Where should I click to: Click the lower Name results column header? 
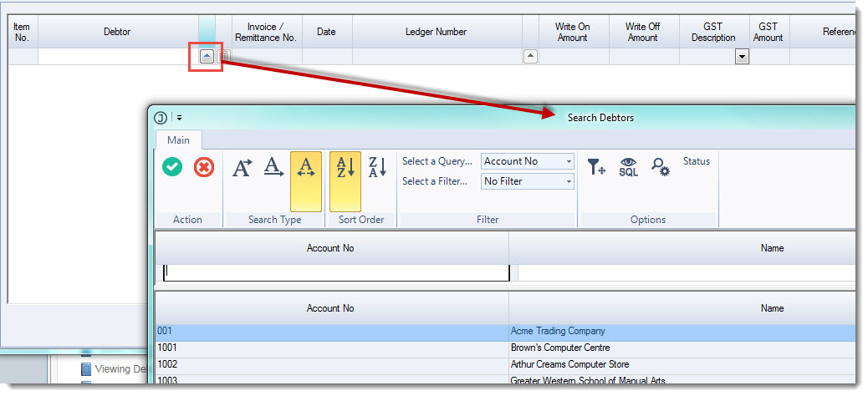(x=682, y=308)
